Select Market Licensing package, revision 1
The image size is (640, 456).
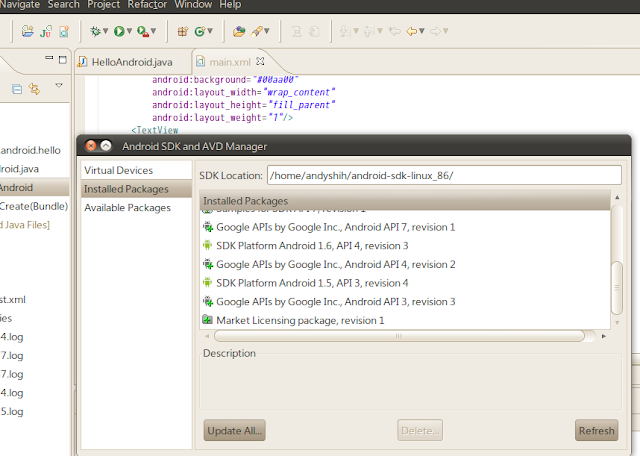click(405, 320)
